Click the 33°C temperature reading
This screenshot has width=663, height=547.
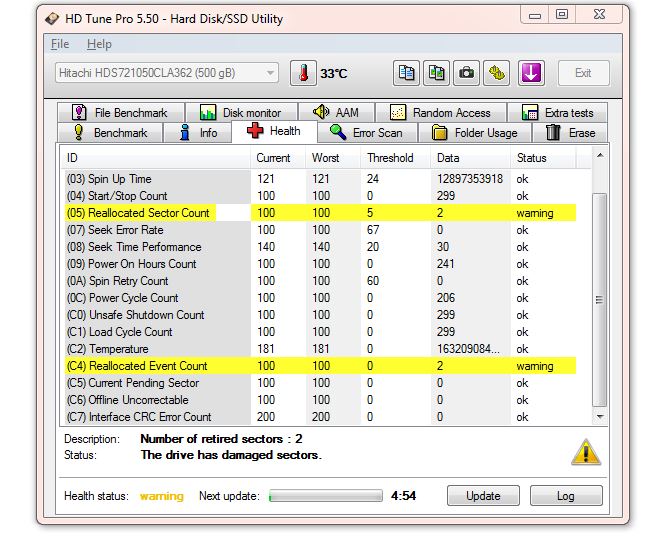[334, 74]
